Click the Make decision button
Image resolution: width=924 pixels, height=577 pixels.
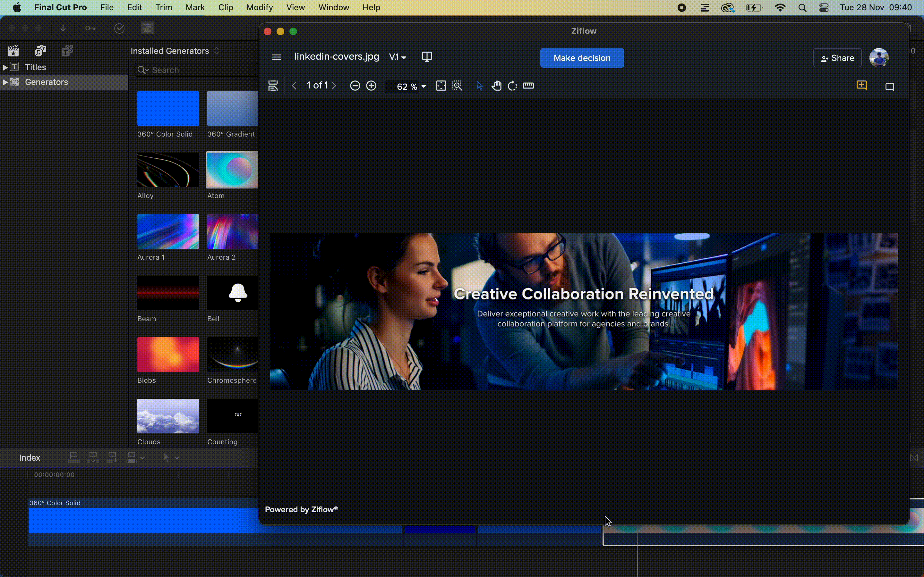(x=581, y=58)
